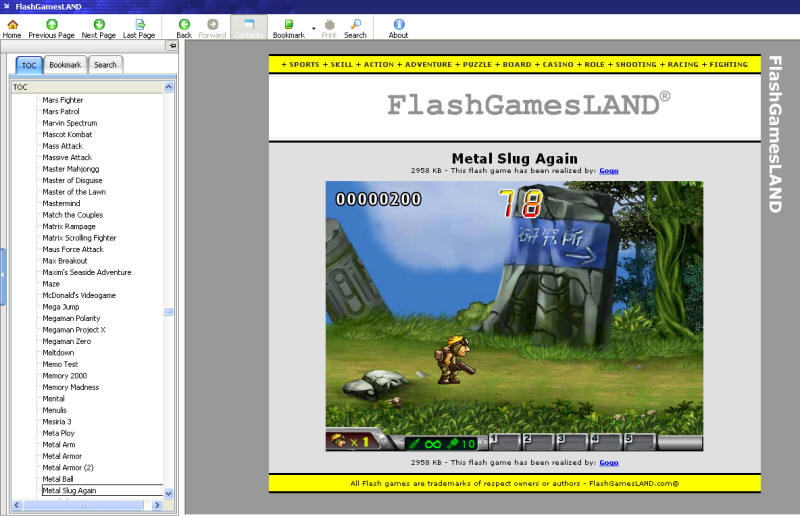The width and height of the screenshot is (800, 516).
Task: Select Metal Arm entry
Action: [x=59, y=445]
